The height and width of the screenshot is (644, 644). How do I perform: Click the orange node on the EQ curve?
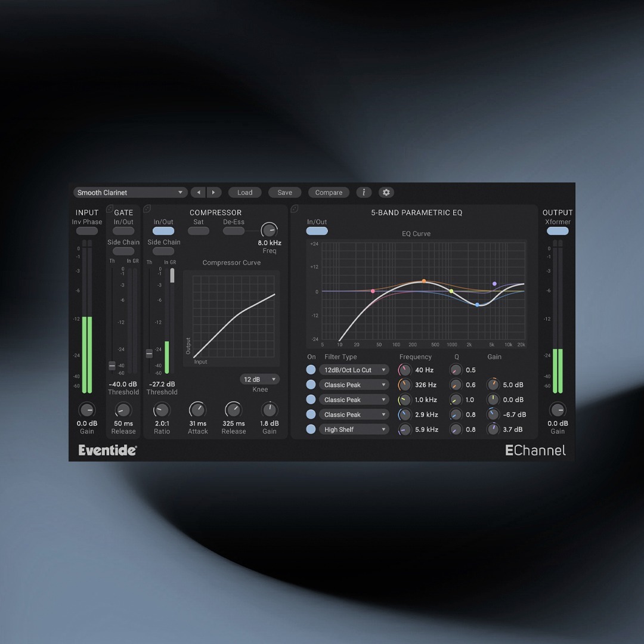coord(423,280)
